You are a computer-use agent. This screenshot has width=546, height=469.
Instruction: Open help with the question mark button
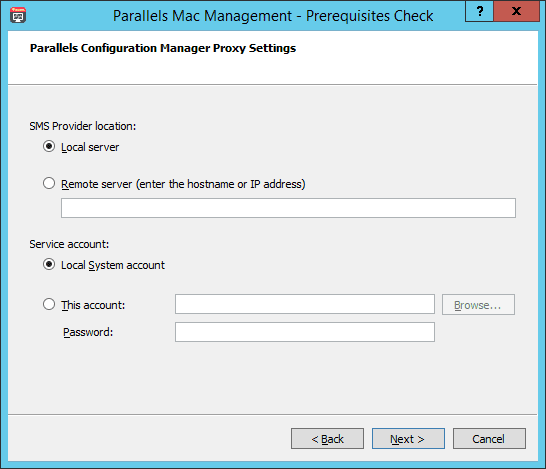pos(479,11)
